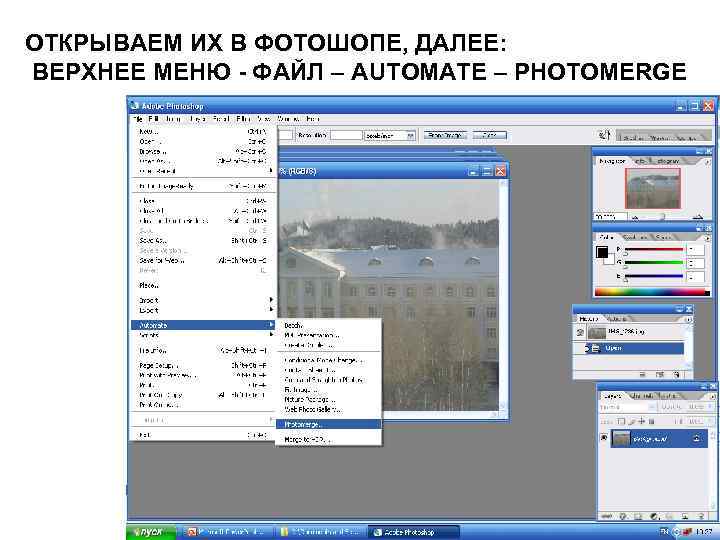Click the Open state icon in History
The height and width of the screenshot is (540, 720).
point(596,349)
